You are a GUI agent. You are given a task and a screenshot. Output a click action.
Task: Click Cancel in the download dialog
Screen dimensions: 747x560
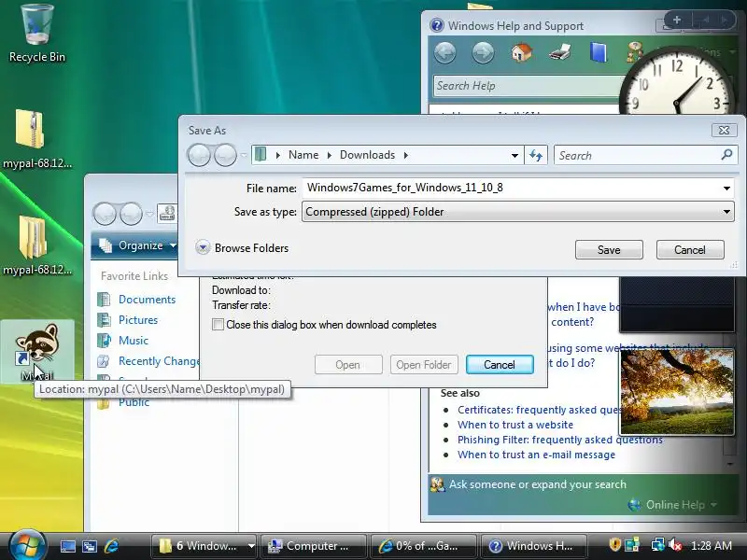500,365
